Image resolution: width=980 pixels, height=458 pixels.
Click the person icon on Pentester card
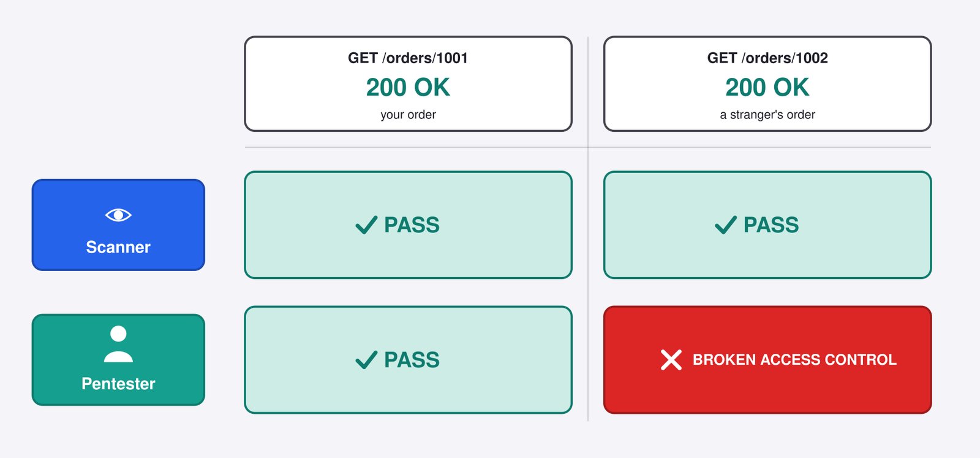tap(118, 344)
